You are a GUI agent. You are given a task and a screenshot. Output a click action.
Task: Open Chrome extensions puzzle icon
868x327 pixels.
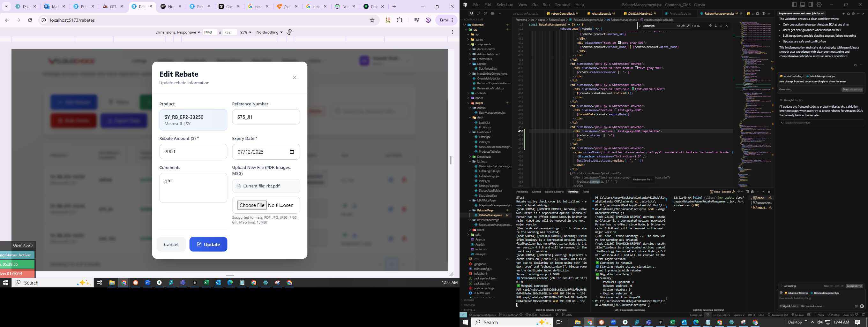(x=400, y=20)
